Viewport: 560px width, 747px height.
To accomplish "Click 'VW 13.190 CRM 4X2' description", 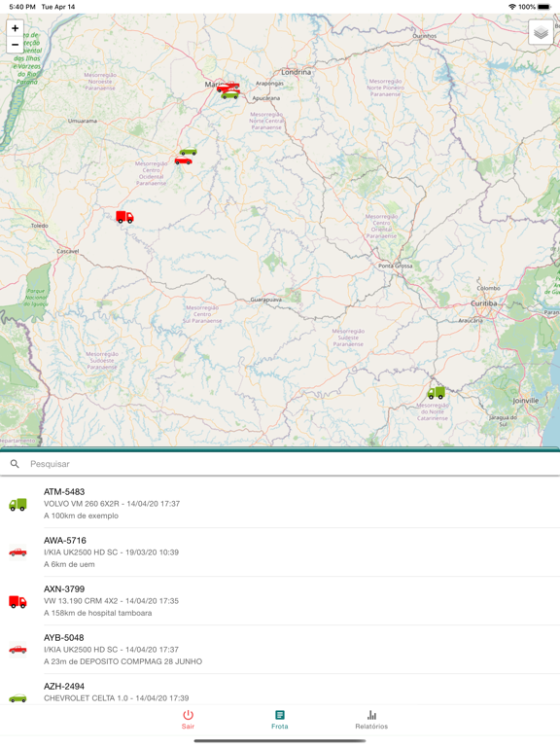I will click(x=81, y=601).
